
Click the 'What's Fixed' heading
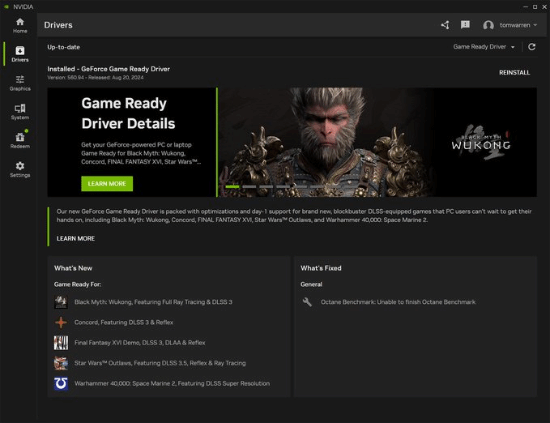point(321,268)
